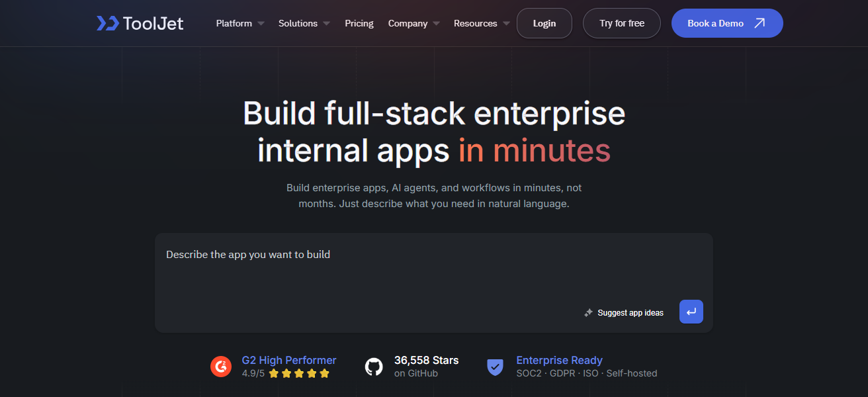Click the Login button
The width and height of the screenshot is (868, 397).
(544, 23)
